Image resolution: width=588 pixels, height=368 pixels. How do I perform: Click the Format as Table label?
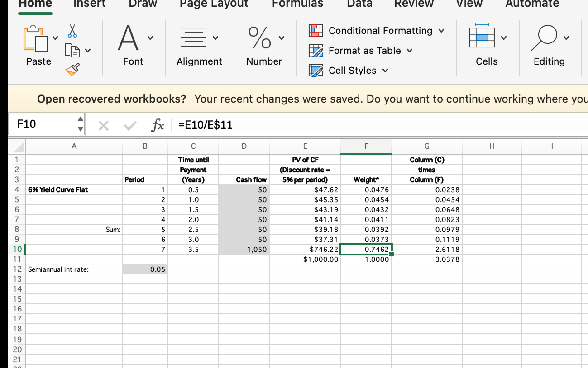365,51
